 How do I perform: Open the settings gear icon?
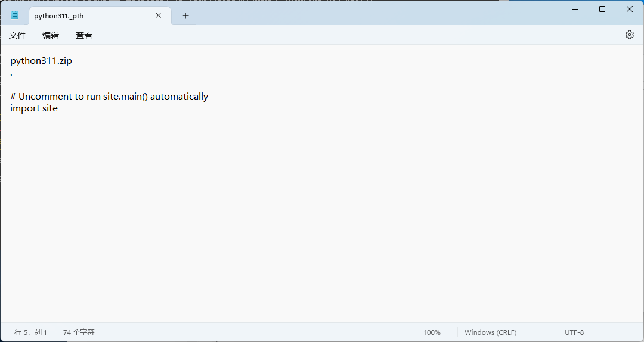(x=629, y=35)
